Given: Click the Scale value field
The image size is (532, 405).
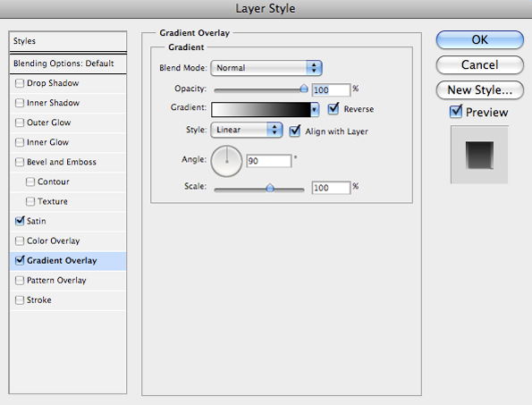Looking at the screenshot, I should [331, 188].
